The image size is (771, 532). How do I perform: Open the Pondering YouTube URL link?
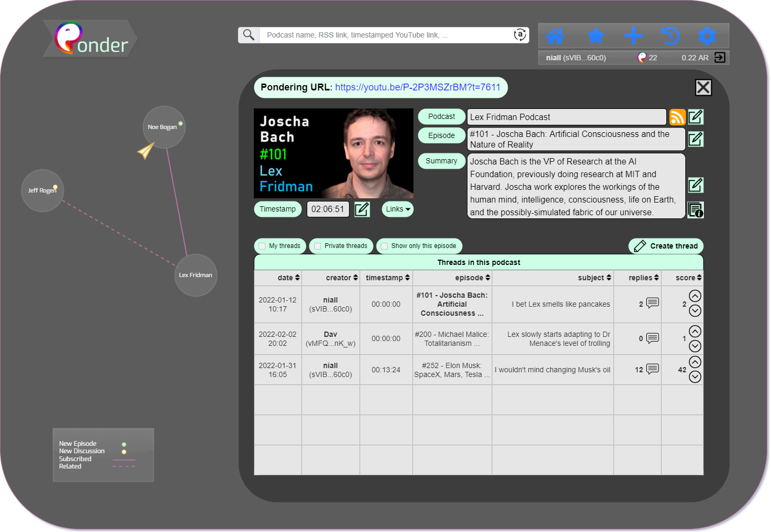click(417, 87)
